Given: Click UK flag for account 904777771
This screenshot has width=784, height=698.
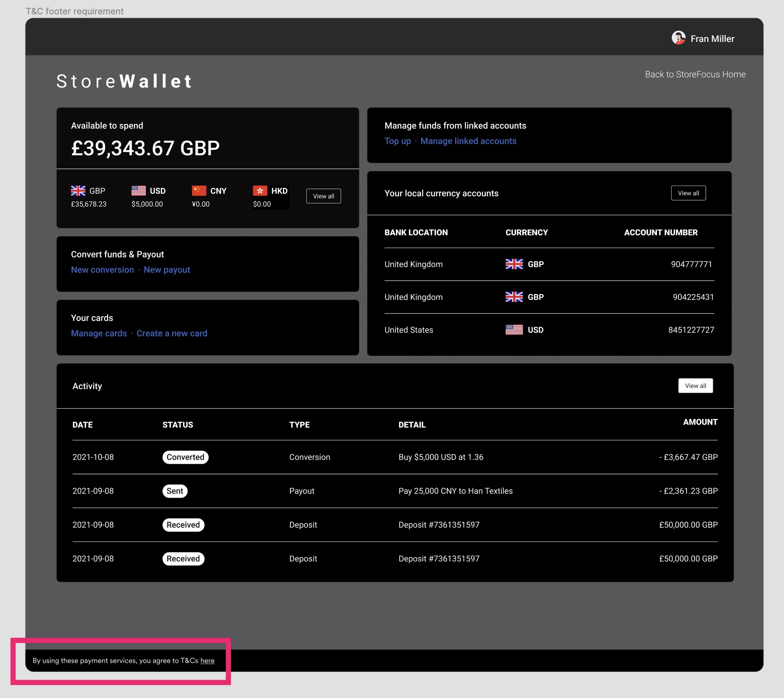Looking at the screenshot, I should (x=514, y=264).
